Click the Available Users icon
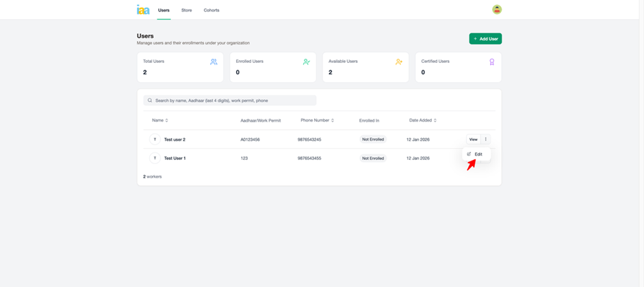 [398, 61]
